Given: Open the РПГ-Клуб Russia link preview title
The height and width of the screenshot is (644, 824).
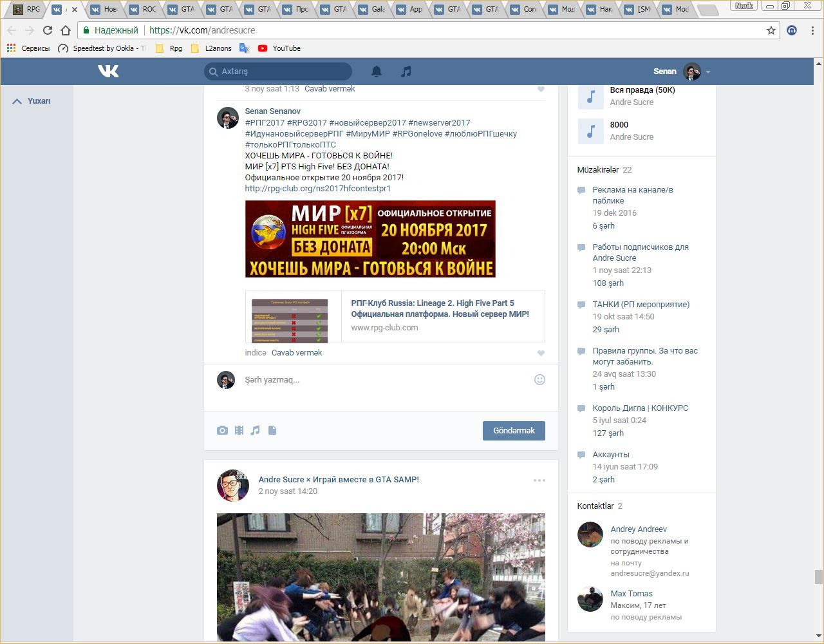Looking at the screenshot, I should (x=440, y=308).
